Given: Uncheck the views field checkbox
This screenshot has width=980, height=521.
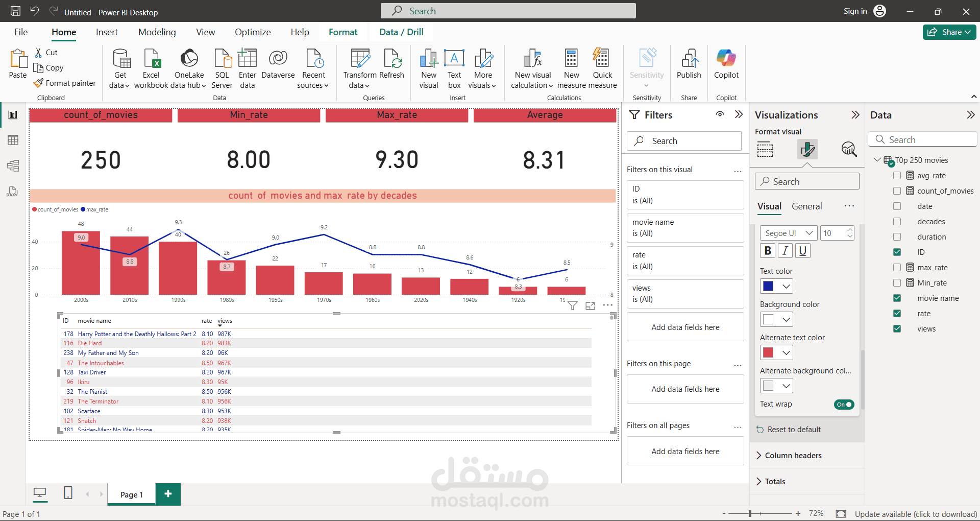Looking at the screenshot, I should (x=897, y=328).
